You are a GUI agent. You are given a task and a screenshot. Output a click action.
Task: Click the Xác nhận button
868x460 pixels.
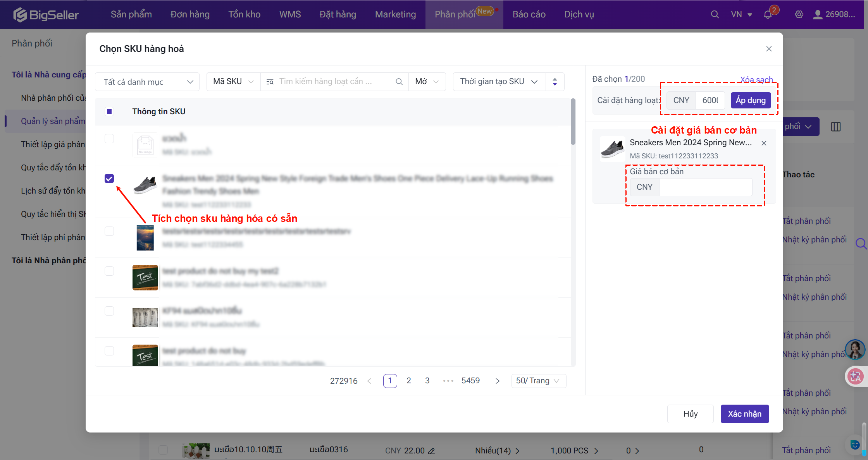coord(744,414)
